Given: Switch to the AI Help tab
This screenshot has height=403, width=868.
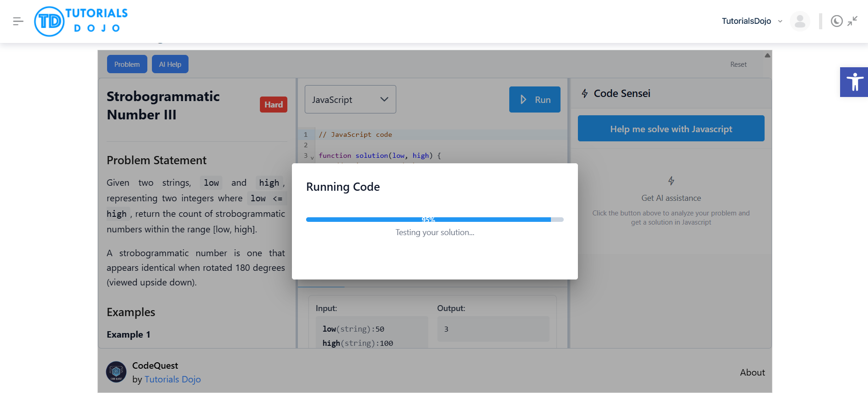Looking at the screenshot, I should click(x=170, y=64).
